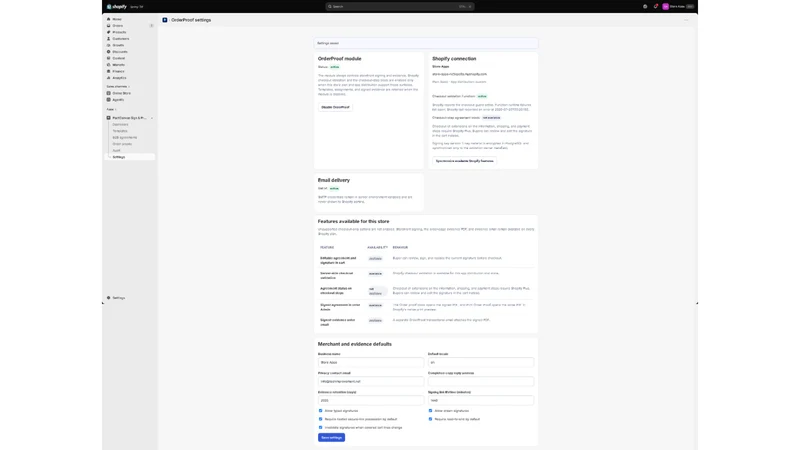Image resolution: width=800 pixels, height=450 pixels.
Task: Open Finance via its sidebar icon
Action: tap(109, 71)
